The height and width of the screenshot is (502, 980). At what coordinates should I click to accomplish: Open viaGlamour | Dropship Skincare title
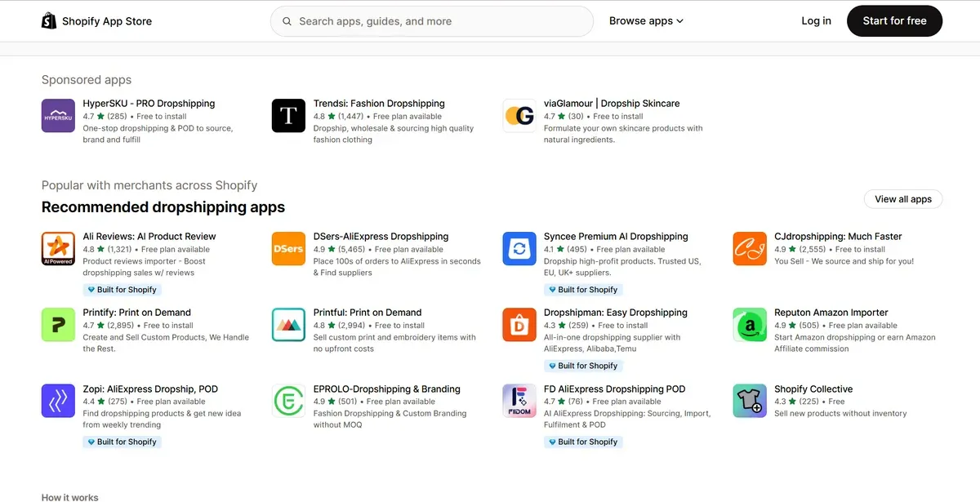click(x=612, y=104)
